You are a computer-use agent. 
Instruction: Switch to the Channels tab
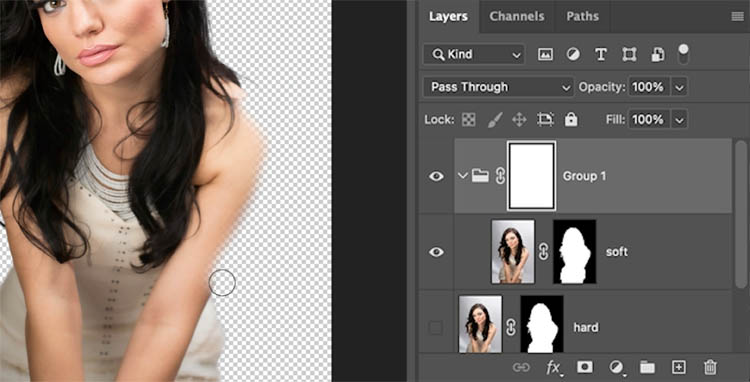click(x=517, y=16)
